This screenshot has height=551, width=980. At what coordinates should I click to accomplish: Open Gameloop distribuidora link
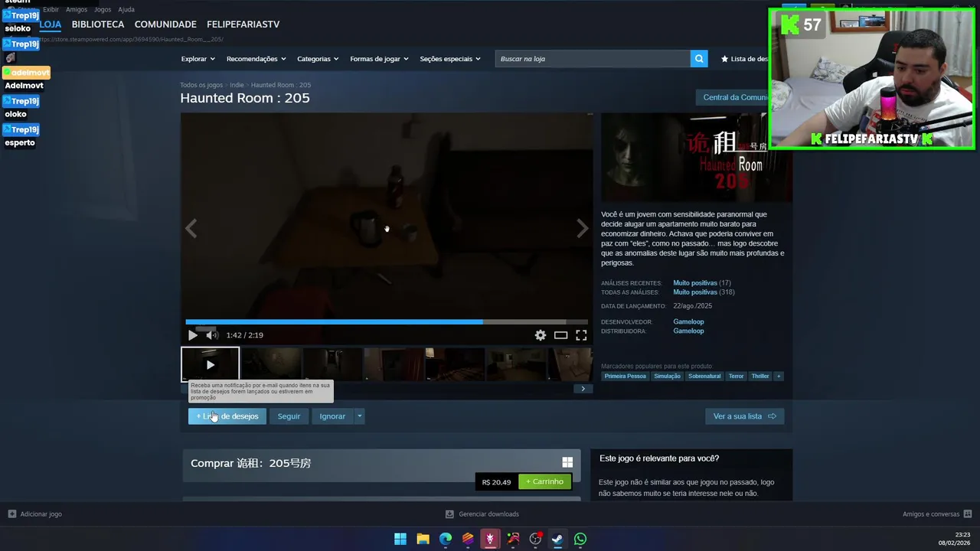(688, 331)
